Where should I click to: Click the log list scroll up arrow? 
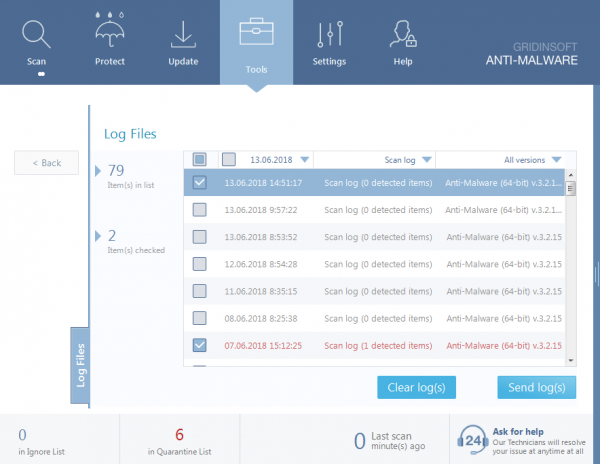pos(571,175)
